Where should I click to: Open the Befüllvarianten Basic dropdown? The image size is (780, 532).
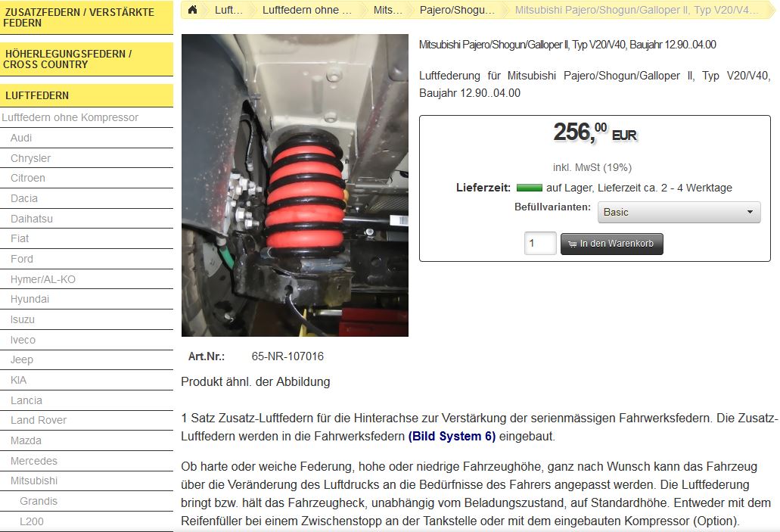click(679, 212)
